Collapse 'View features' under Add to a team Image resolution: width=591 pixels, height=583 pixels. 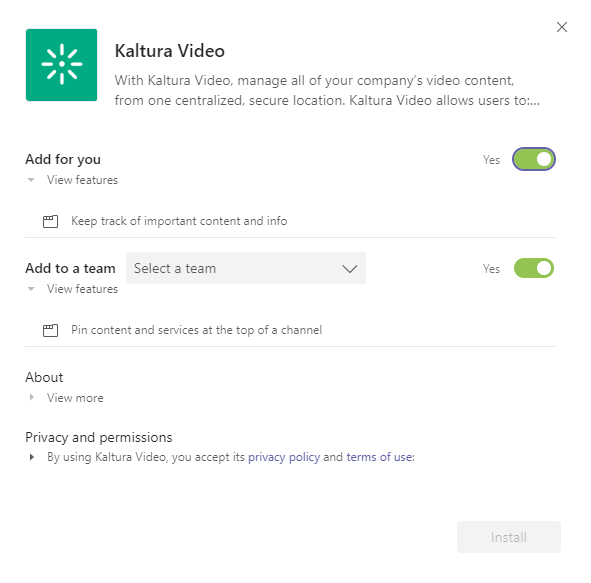coord(73,289)
